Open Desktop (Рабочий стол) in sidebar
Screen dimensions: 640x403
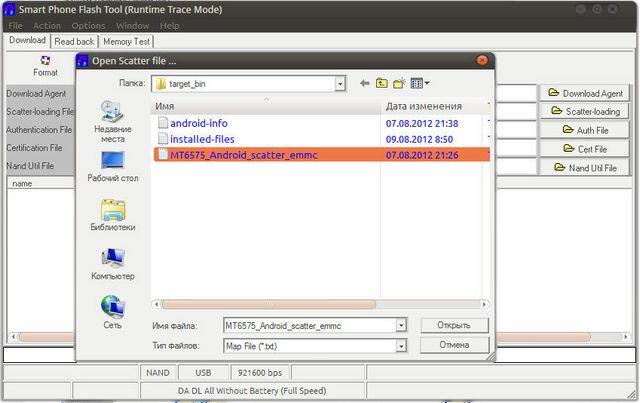pyautogui.click(x=112, y=166)
